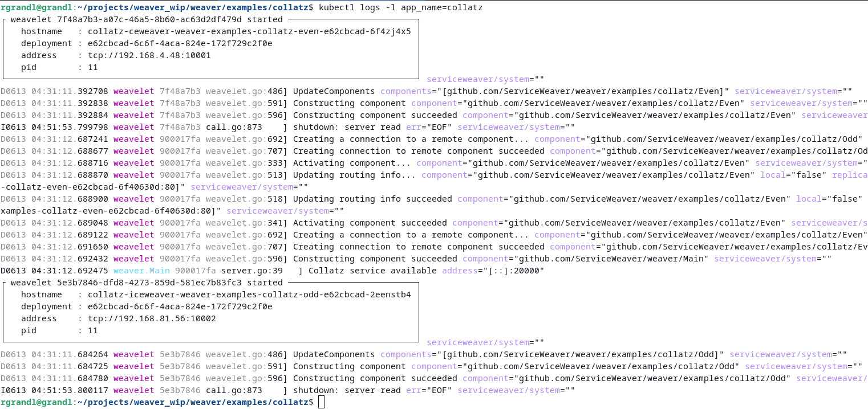Click "Updating routing info..." message
Screen dimensions: 868x409
[355, 175]
